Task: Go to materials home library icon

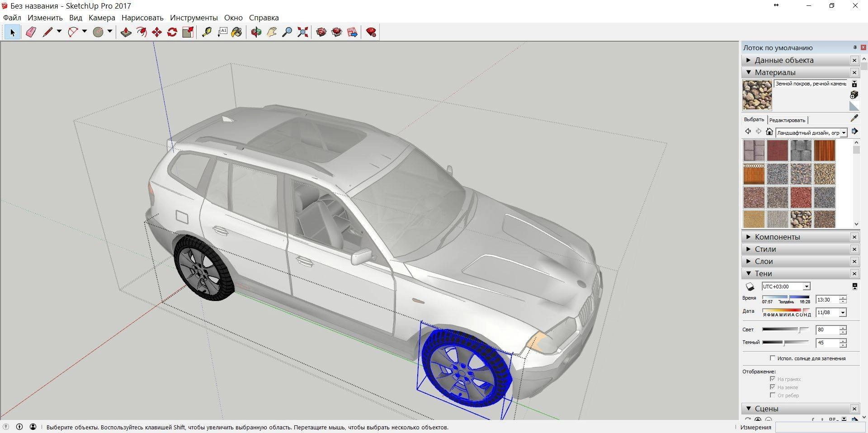Action: pyautogui.click(x=769, y=132)
